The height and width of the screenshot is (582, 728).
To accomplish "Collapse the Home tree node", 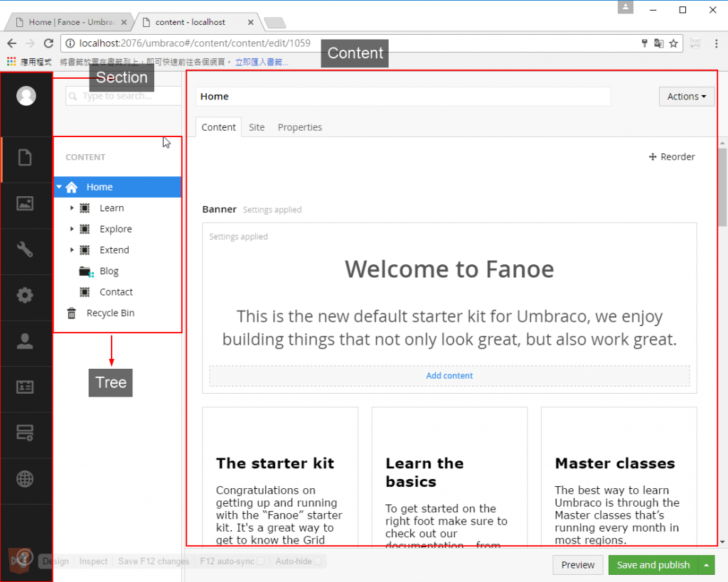I will (59, 187).
